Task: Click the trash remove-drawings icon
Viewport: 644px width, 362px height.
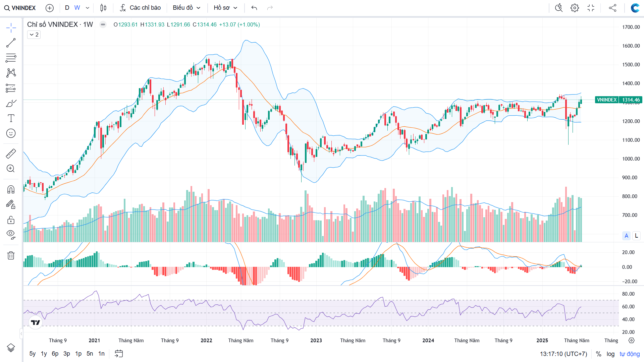Action: [x=11, y=255]
